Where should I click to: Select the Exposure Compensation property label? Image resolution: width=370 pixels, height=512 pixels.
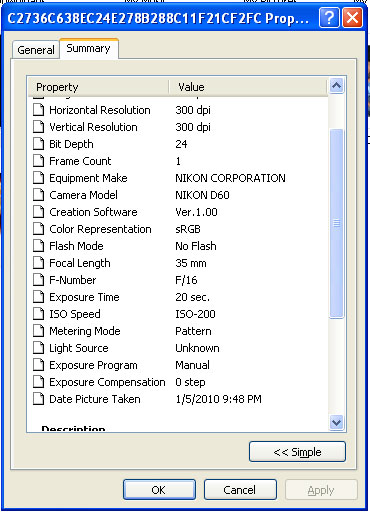click(107, 382)
